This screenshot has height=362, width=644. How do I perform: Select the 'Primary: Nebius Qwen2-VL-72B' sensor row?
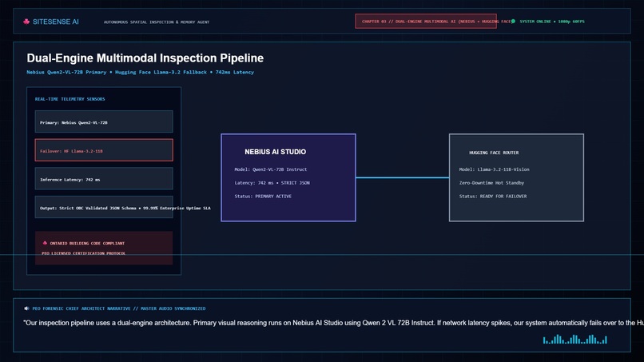point(104,121)
